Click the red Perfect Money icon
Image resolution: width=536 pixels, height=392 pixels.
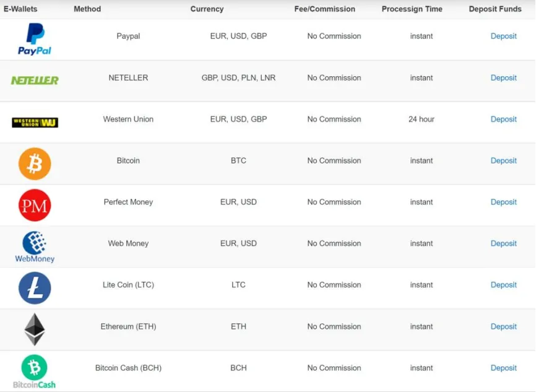pyautogui.click(x=35, y=205)
